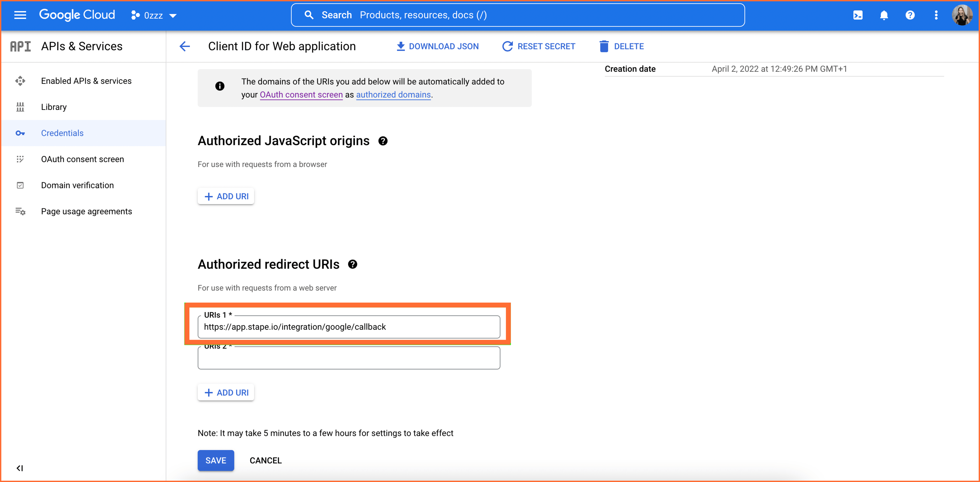Click the API logo icon in sidebar
980x482 pixels.
(x=20, y=46)
